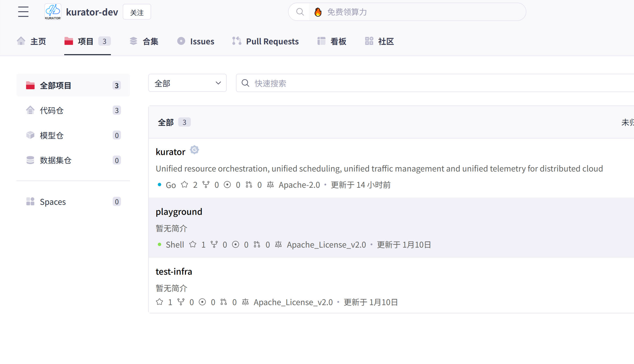This screenshot has width=634, height=364.
Task: Click the pull request icon for kurator
Action: pyautogui.click(x=249, y=185)
